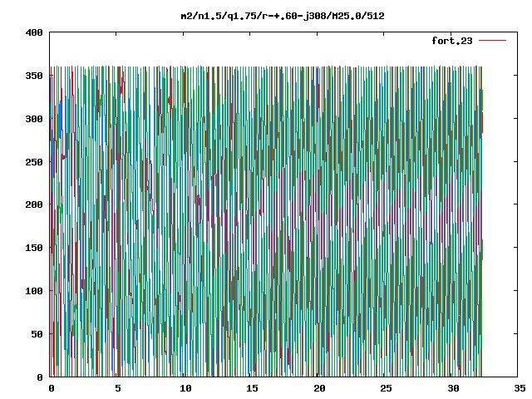Click the y-axis label 250

(x=34, y=162)
